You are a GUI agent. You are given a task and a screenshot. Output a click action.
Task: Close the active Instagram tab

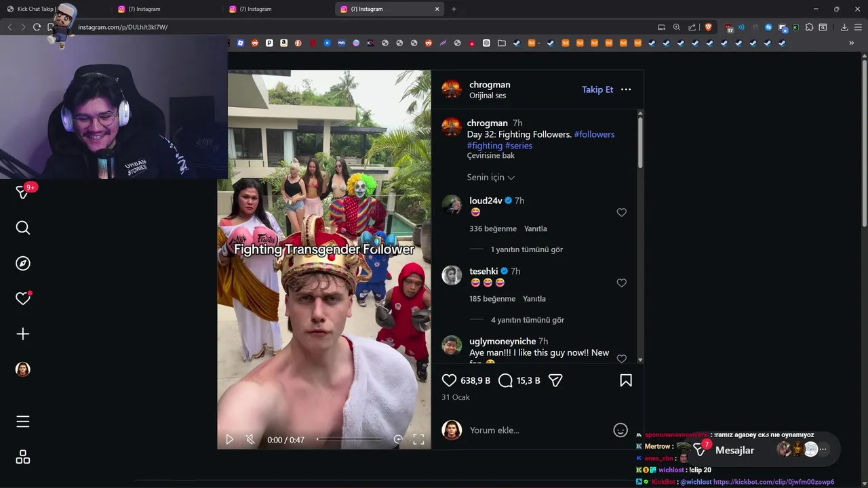[x=437, y=9]
